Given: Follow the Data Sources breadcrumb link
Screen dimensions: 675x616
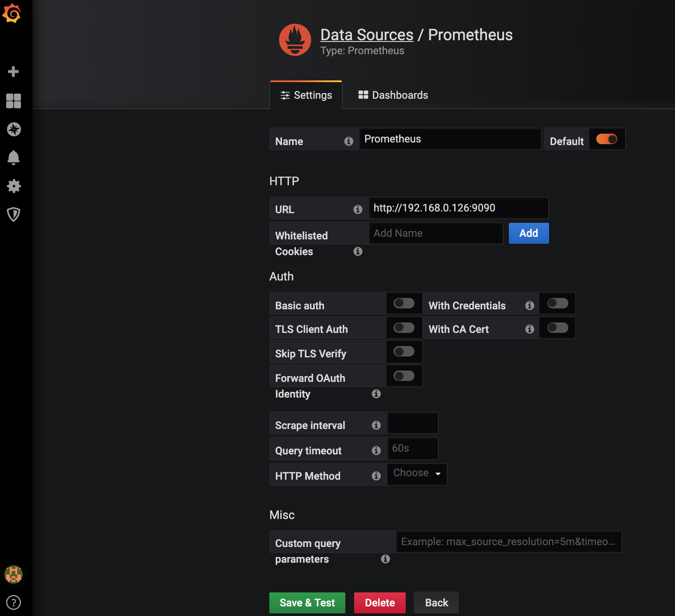Looking at the screenshot, I should (x=367, y=35).
